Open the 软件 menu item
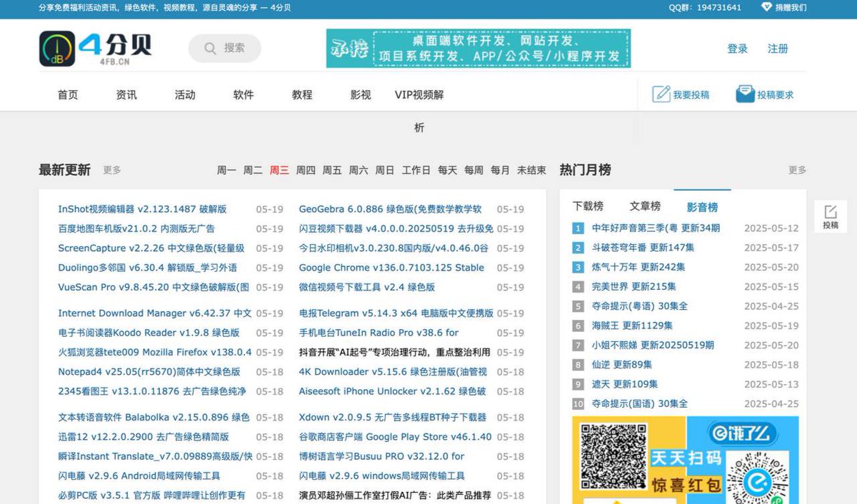The image size is (857, 504). (x=244, y=95)
